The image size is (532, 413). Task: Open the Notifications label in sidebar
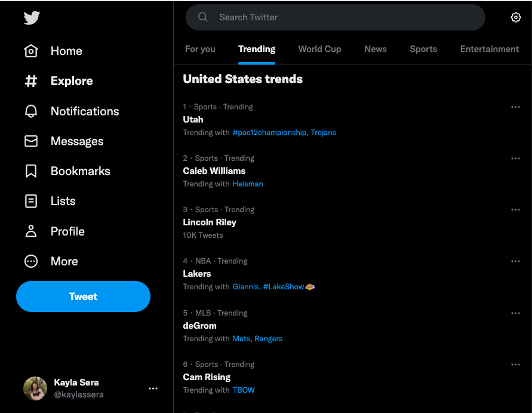pyautogui.click(x=85, y=111)
